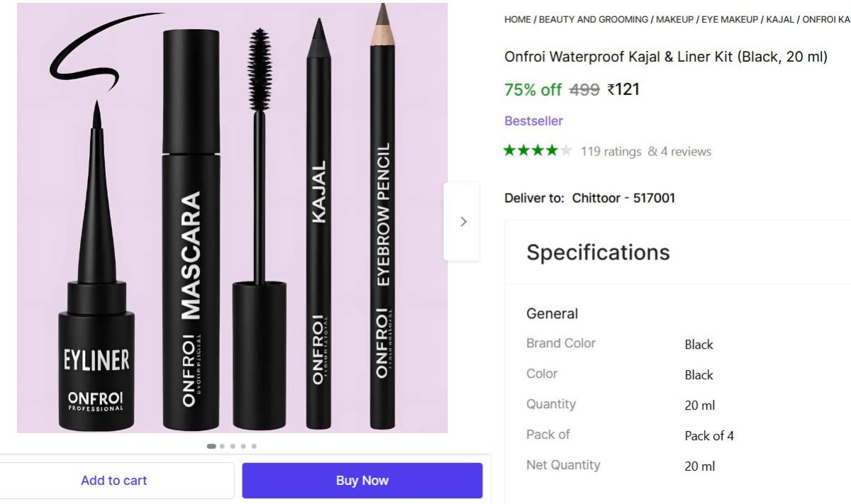Click the Onfroi Waterproof Kajal product title
The image size is (851, 504).
point(665,56)
